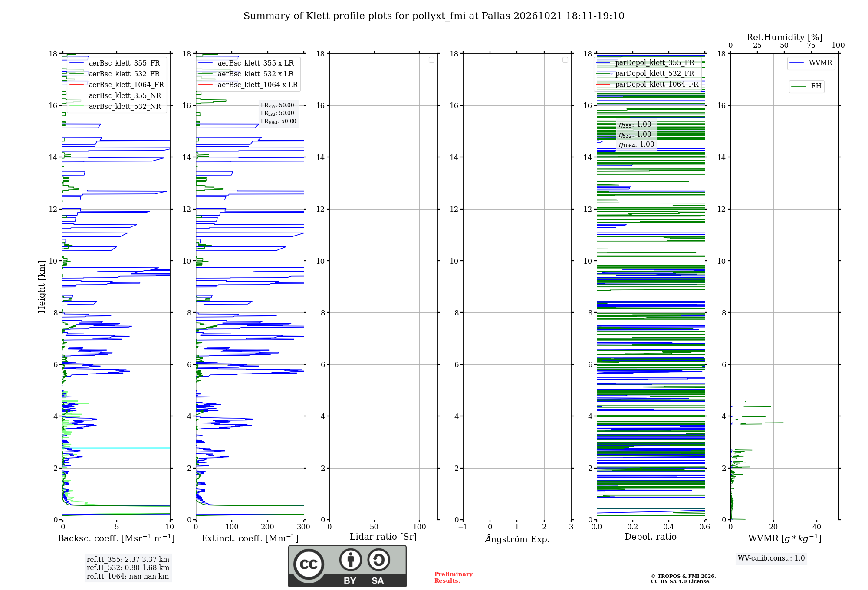Click the 'ref.H_1064: nan-nan km' text
868x590 pixels.
[x=128, y=577]
